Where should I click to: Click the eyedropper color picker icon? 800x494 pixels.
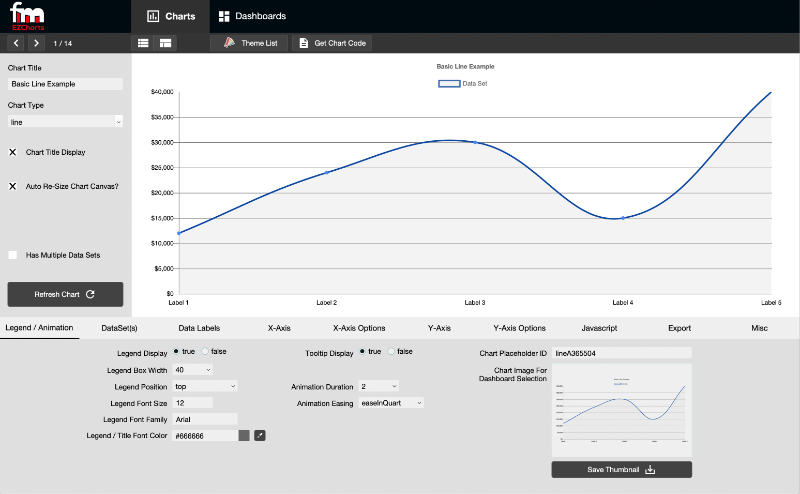259,435
